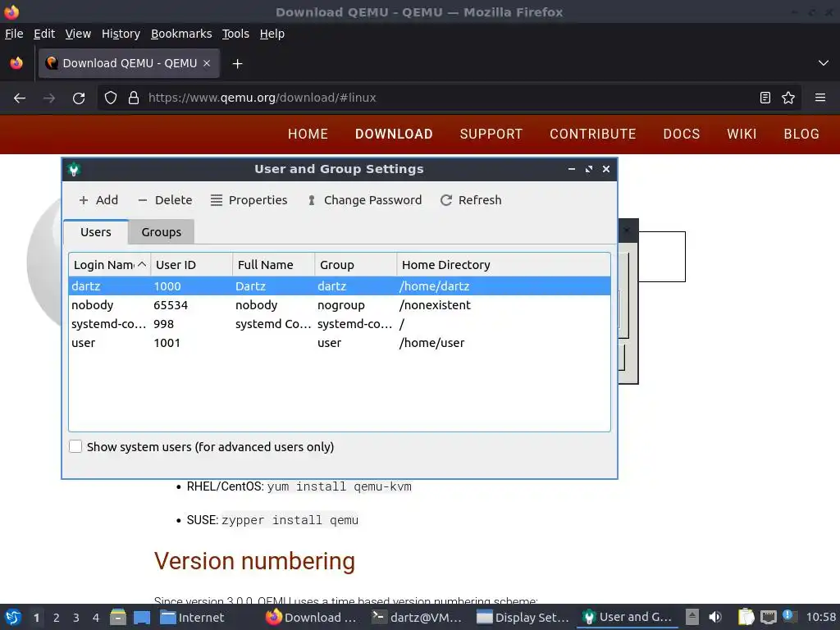Viewport: 840px width, 630px height.
Task: Click the /home/user home directory cell
Action: pos(431,343)
